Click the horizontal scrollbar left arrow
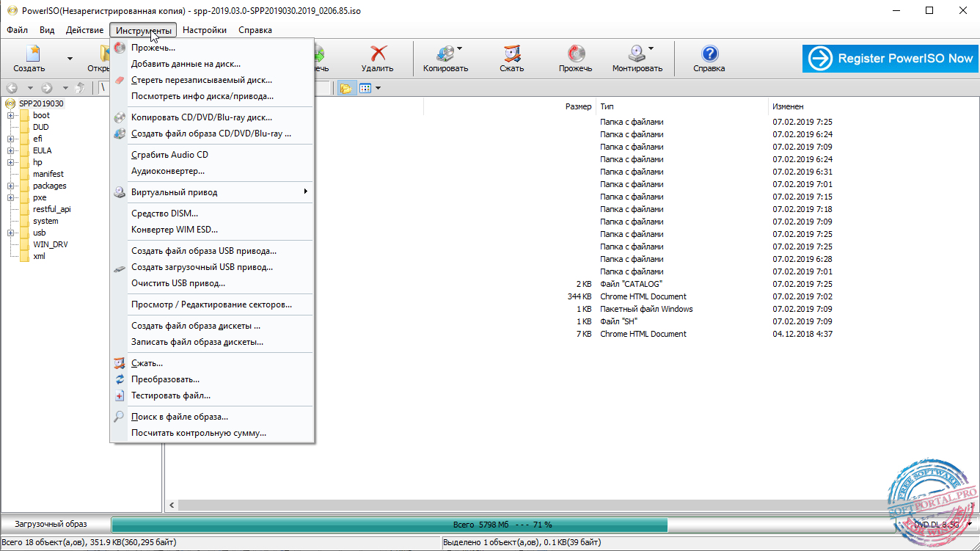980x551 pixels. (x=172, y=506)
